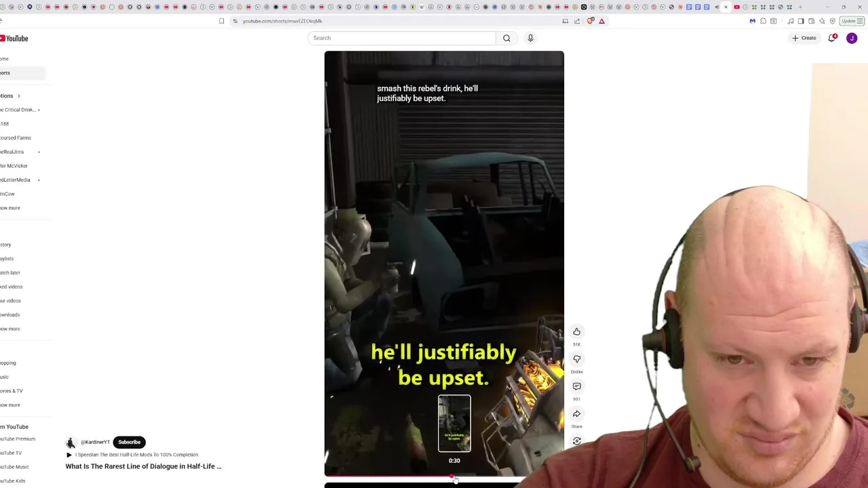Click the 0:30 seek preview thumbnail
The height and width of the screenshot is (488, 868).
[454, 424]
